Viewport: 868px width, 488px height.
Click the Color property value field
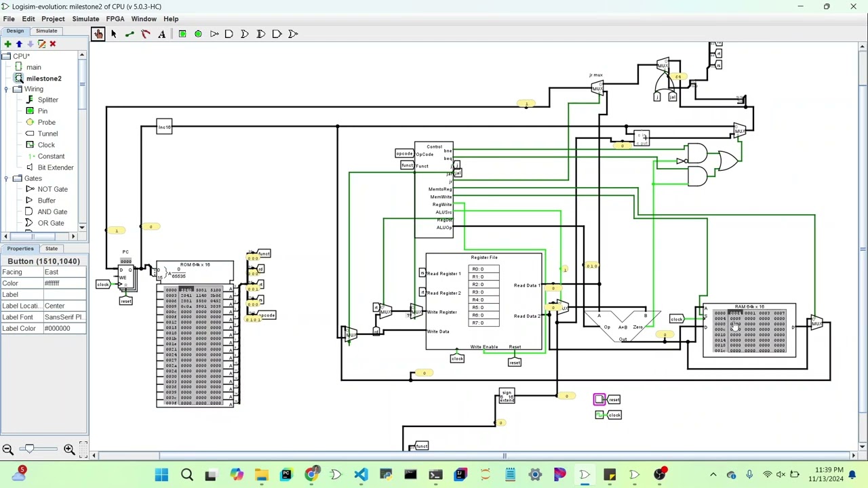(64, 283)
